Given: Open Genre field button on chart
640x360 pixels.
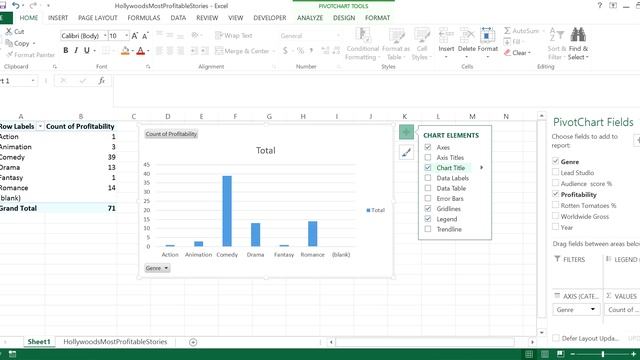Looking at the screenshot, I should 157,268.
